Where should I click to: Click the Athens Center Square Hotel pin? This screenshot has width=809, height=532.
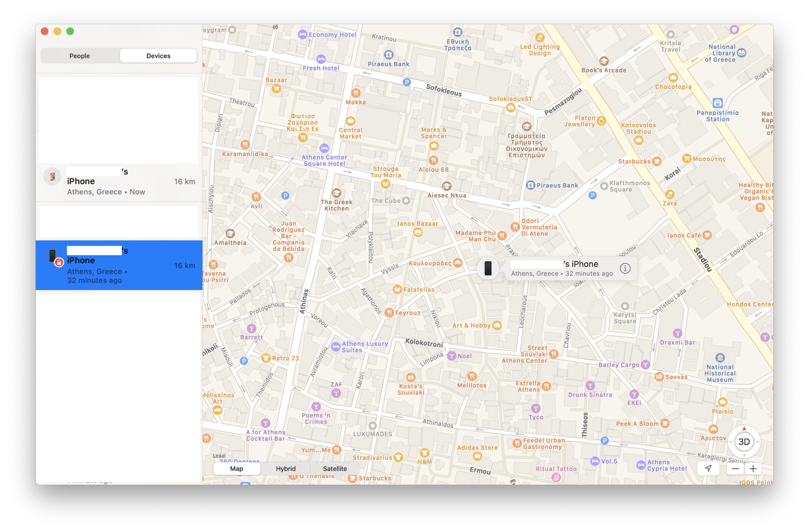click(324, 148)
